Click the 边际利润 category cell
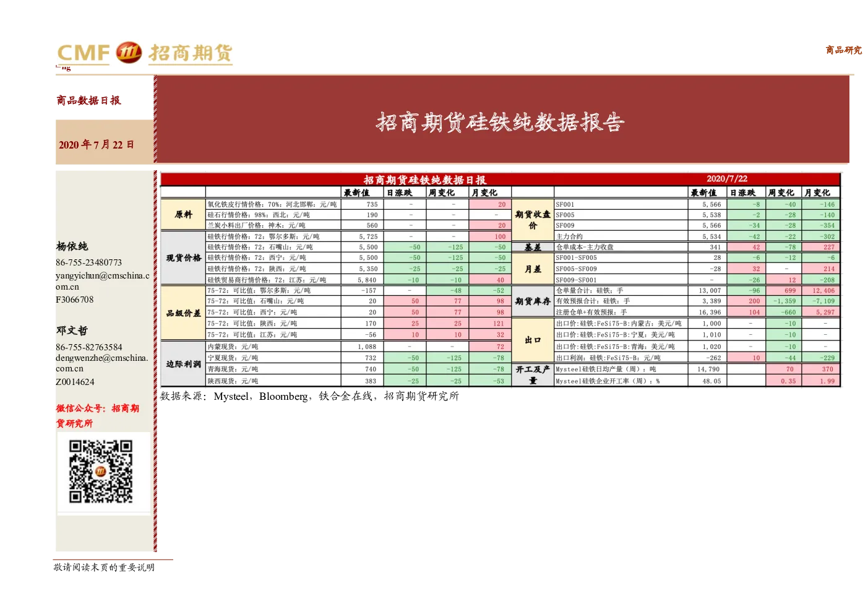Screen dimensions: 868x614 (x=183, y=364)
